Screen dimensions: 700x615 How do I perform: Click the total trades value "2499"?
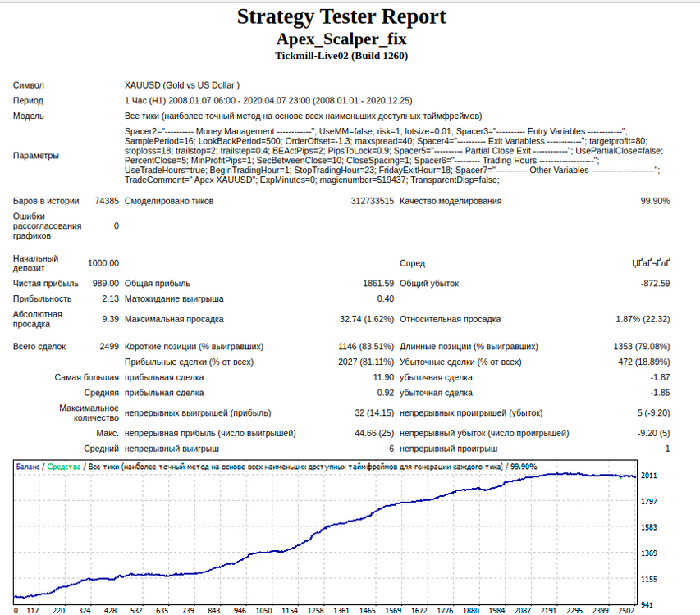[x=109, y=347]
